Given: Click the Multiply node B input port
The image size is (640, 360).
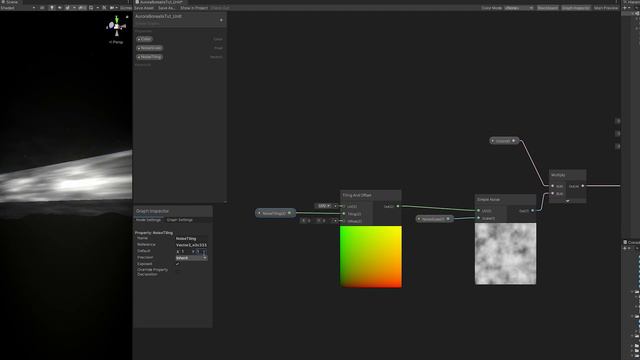Looking at the screenshot, I should pos(553,193).
